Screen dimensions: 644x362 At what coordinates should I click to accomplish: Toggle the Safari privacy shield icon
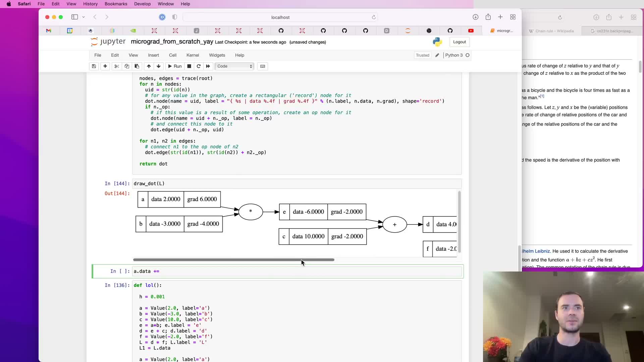coord(174,17)
